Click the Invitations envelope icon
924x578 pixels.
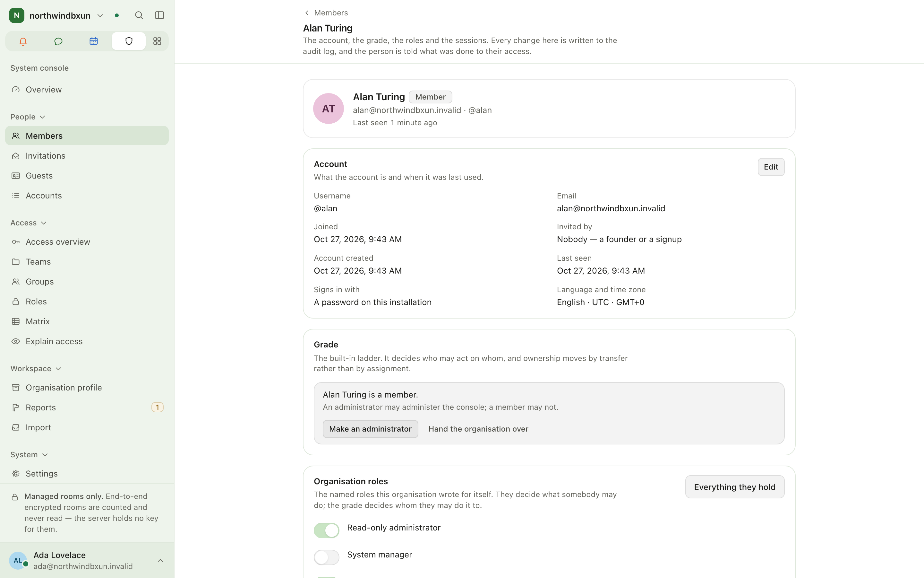(16, 156)
